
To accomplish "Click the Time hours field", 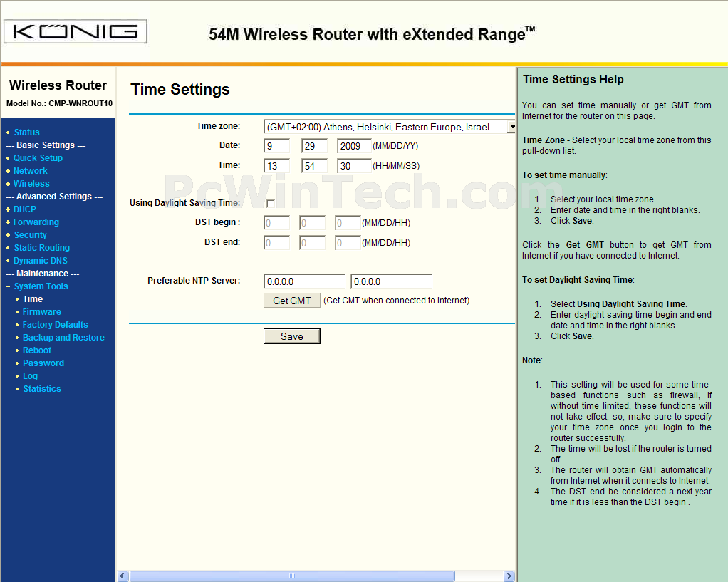I will pos(276,166).
